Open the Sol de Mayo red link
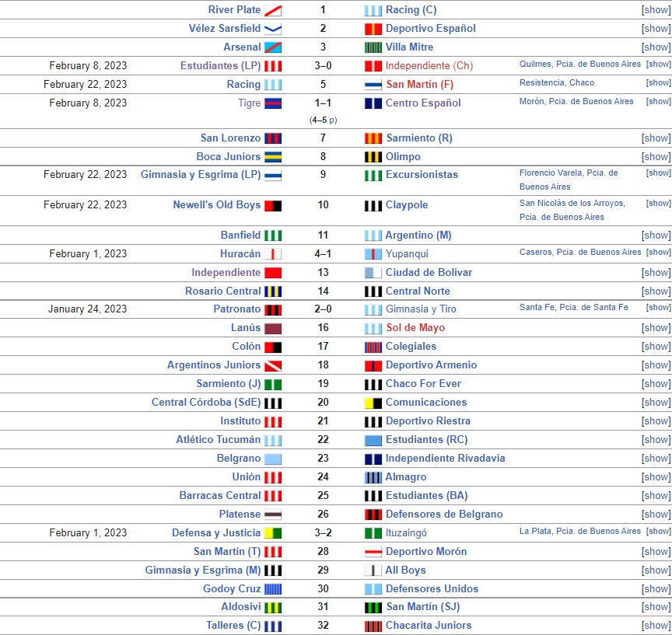Screen dimensions: 672x635 click(x=415, y=327)
